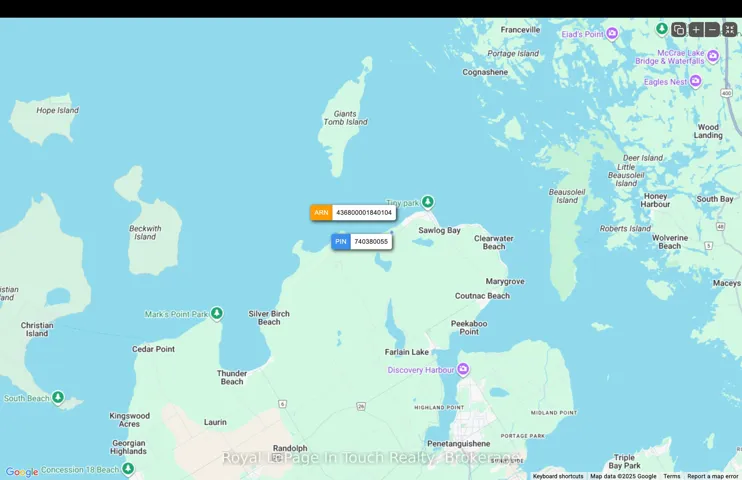Select ARN number 436800001840104
The width and height of the screenshot is (742, 480).
point(364,213)
